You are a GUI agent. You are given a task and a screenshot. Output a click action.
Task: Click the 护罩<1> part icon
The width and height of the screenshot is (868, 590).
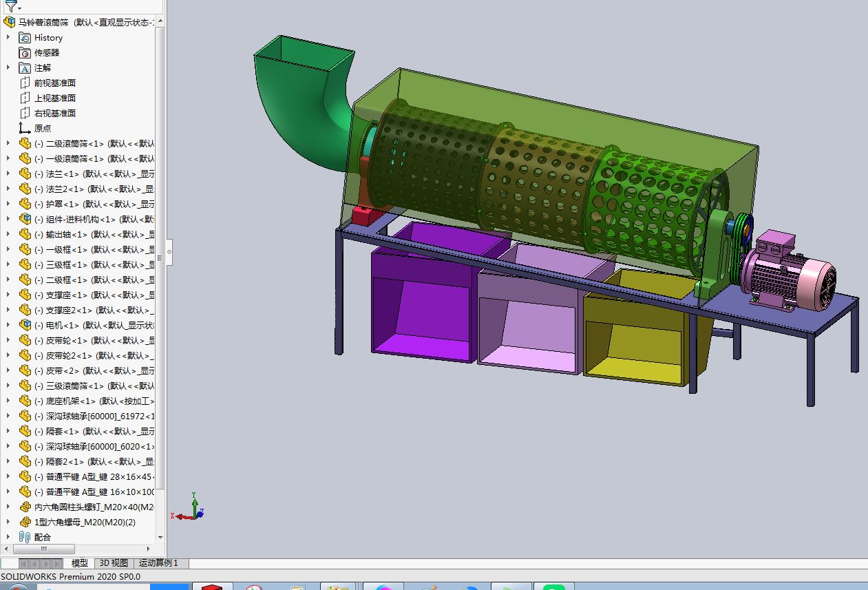pos(25,204)
